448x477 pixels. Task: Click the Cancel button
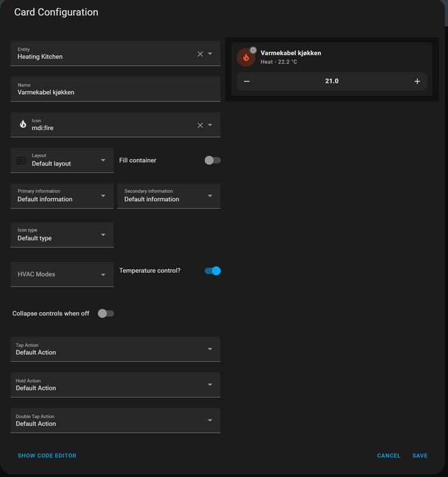tap(388, 456)
